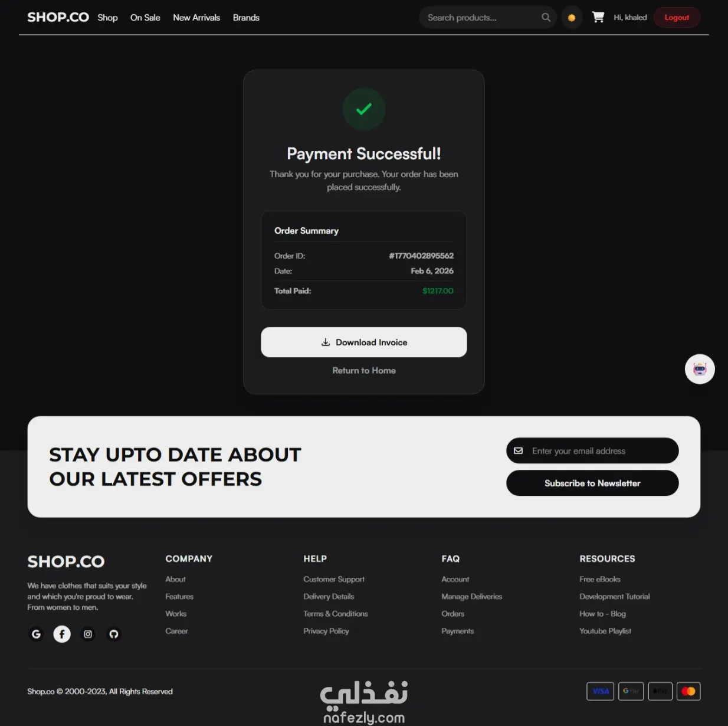
Task: Focus the email address input field
Action: click(x=592, y=451)
